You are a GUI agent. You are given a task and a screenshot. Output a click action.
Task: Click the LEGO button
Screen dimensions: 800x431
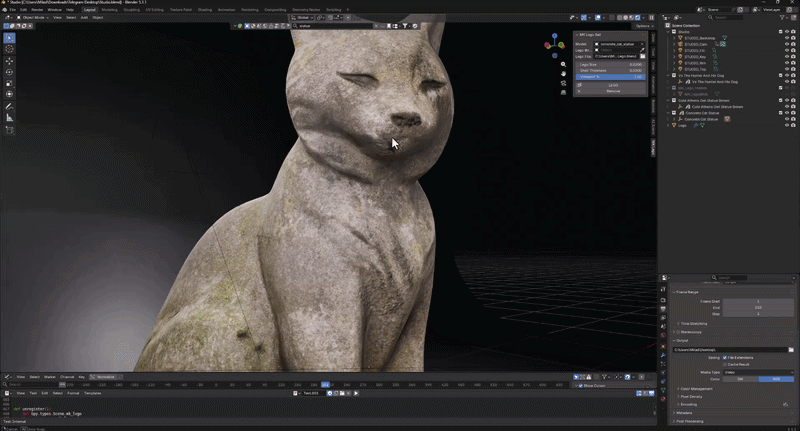coord(612,85)
